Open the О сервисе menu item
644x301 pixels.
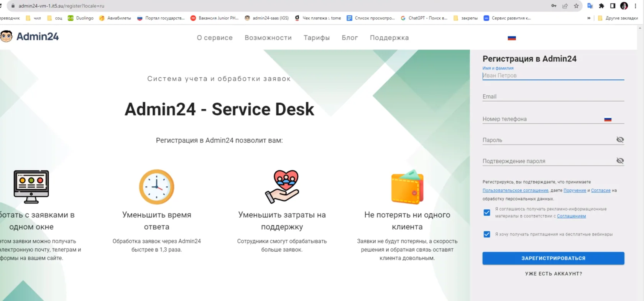[215, 38]
